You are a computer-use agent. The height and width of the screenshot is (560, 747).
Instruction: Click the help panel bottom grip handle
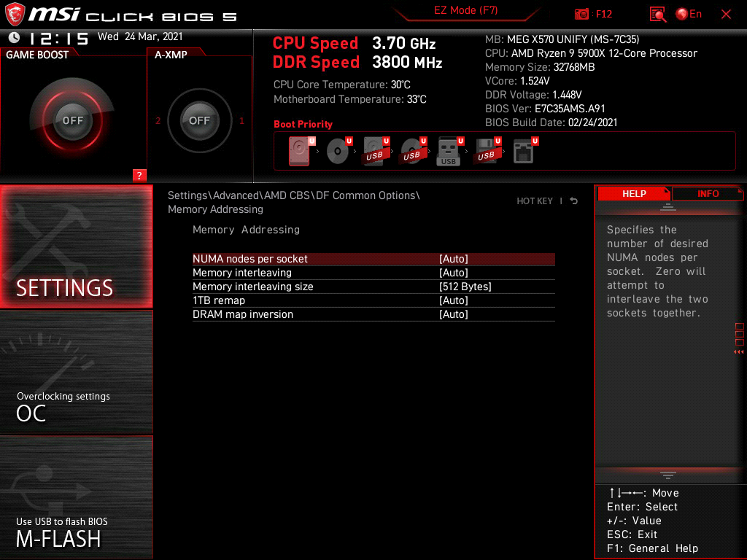click(x=668, y=475)
